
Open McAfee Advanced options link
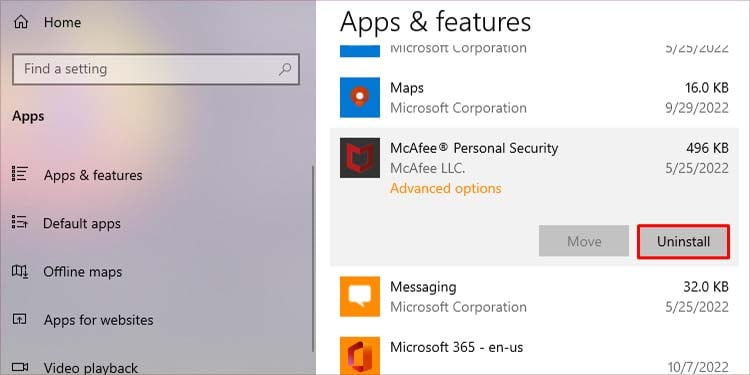click(446, 188)
